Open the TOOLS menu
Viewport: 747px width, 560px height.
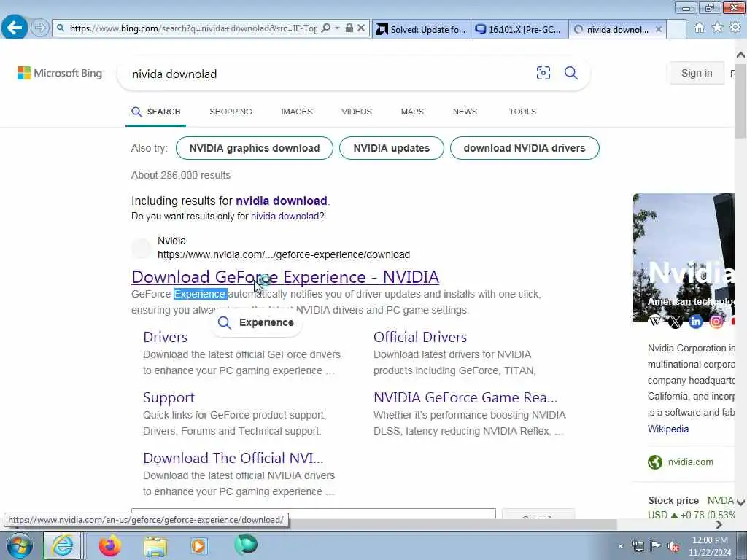[522, 112]
